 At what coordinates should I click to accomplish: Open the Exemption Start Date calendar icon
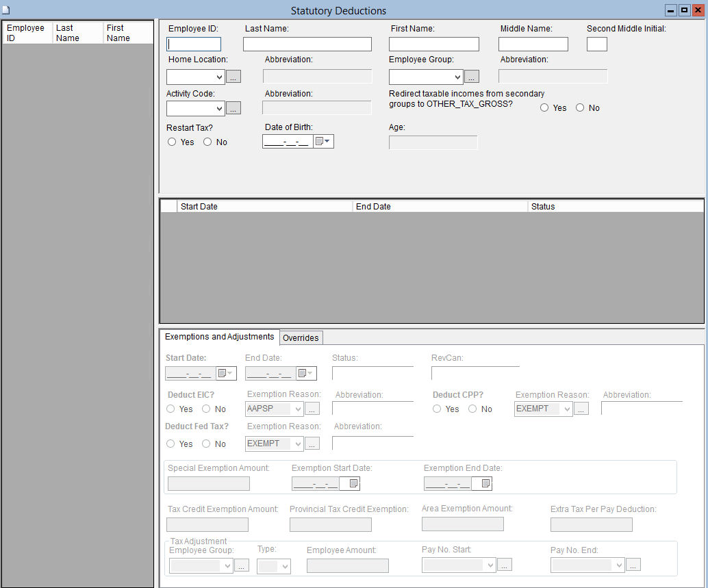point(353,484)
